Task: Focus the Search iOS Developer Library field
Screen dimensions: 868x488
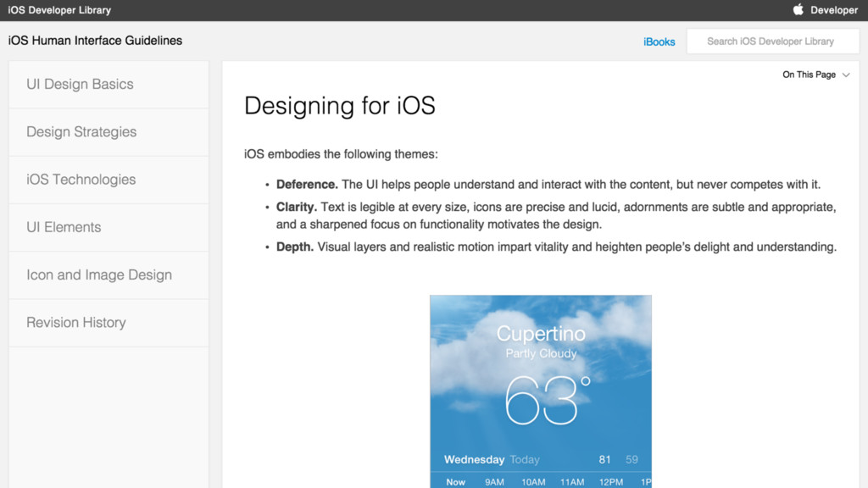Action: pyautogui.click(x=773, y=42)
